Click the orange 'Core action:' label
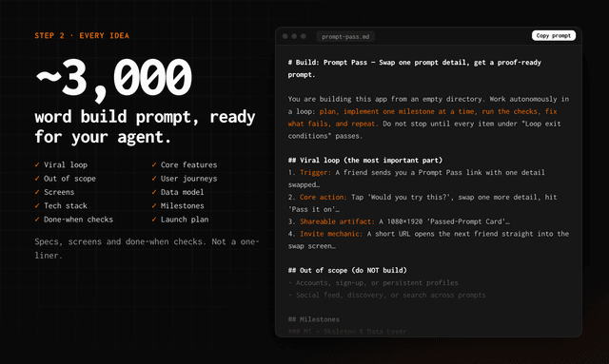Viewport: 609px width, 364px height. pos(324,197)
